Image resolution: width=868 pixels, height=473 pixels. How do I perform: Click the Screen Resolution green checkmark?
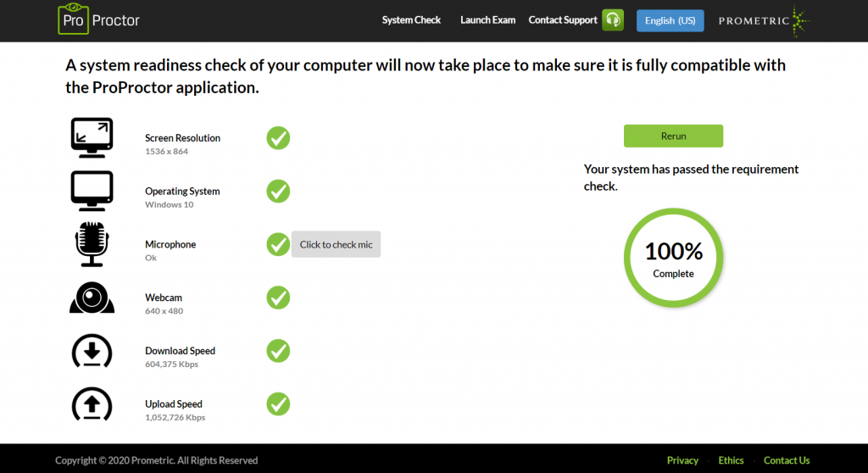click(x=278, y=138)
